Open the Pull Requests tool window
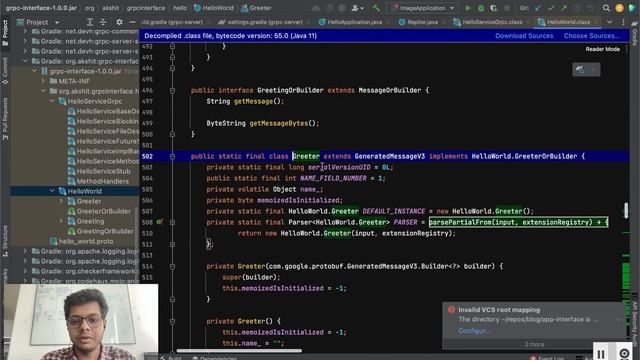This screenshot has height=360, width=640. point(5,118)
